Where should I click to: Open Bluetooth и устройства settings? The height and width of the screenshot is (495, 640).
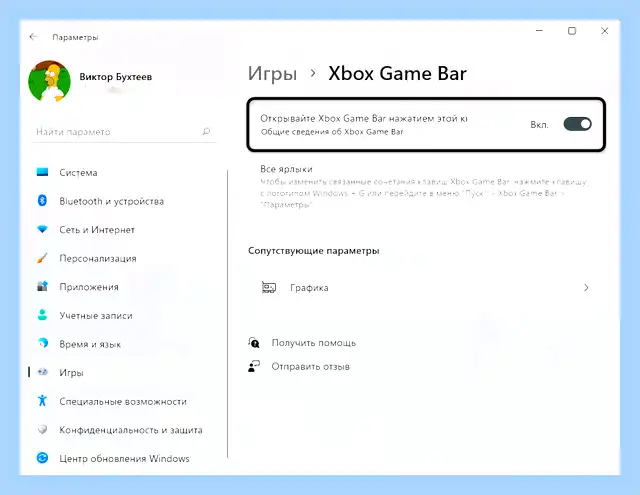click(111, 201)
